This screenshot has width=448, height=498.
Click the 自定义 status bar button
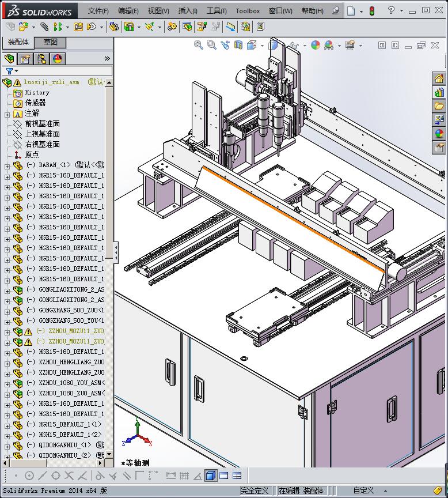(x=363, y=491)
